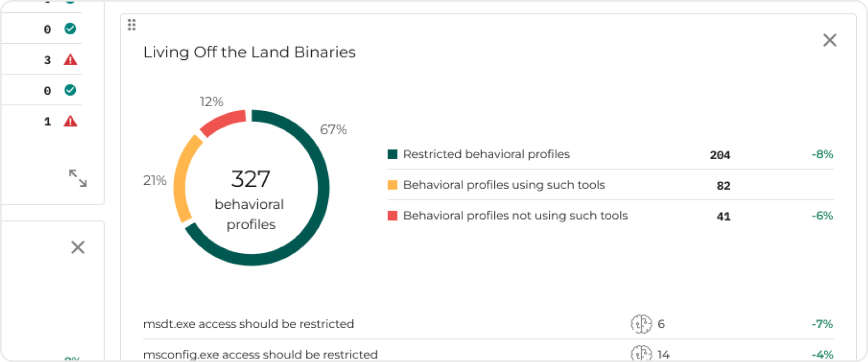Toggle the Restricted behavioral profiles legend entry
868x362 pixels.
[x=486, y=154]
